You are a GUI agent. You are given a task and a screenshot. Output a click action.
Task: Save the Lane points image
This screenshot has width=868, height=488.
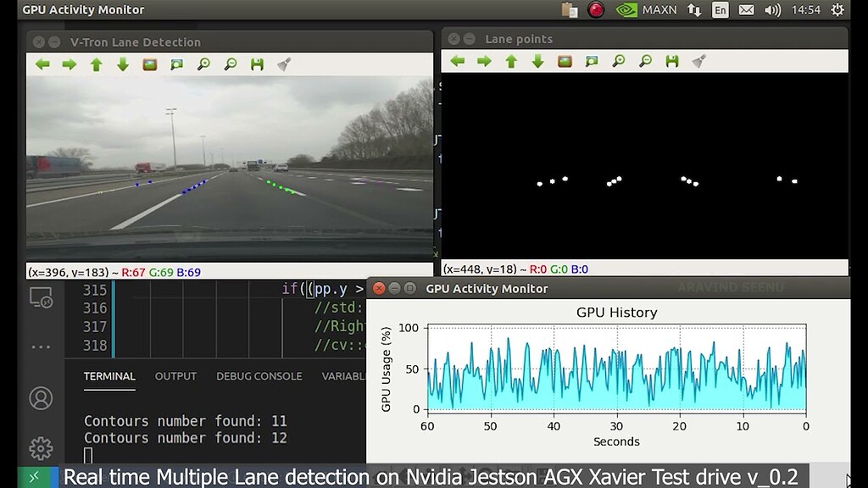point(670,61)
